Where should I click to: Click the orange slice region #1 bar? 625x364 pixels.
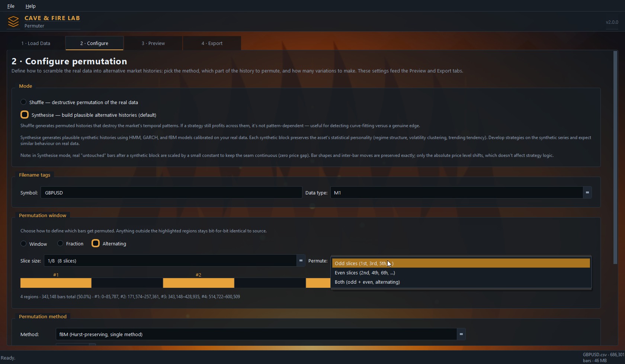click(x=56, y=283)
